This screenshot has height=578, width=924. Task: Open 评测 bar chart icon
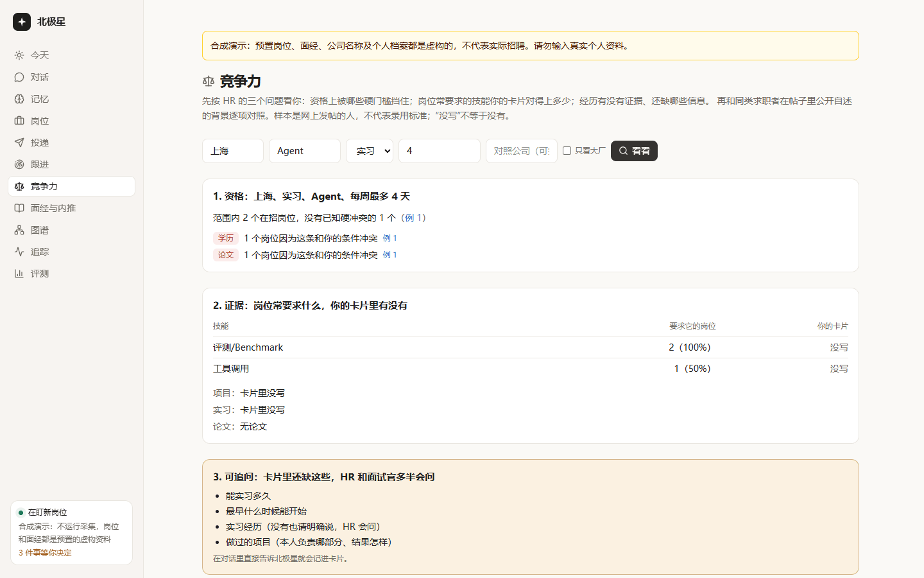tap(19, 274)
